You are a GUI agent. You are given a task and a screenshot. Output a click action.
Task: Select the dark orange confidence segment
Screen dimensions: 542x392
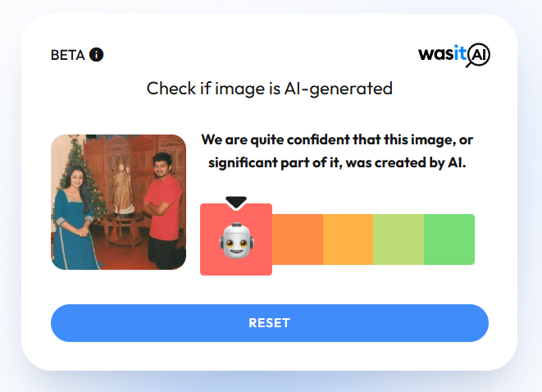pyautogui.click(x=298, y=239)
